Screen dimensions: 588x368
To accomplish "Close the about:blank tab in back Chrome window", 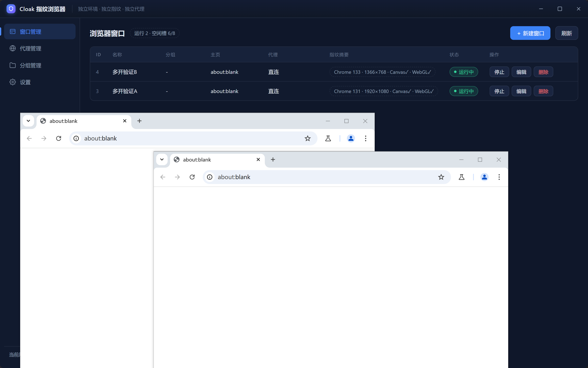I will (125, 121).
